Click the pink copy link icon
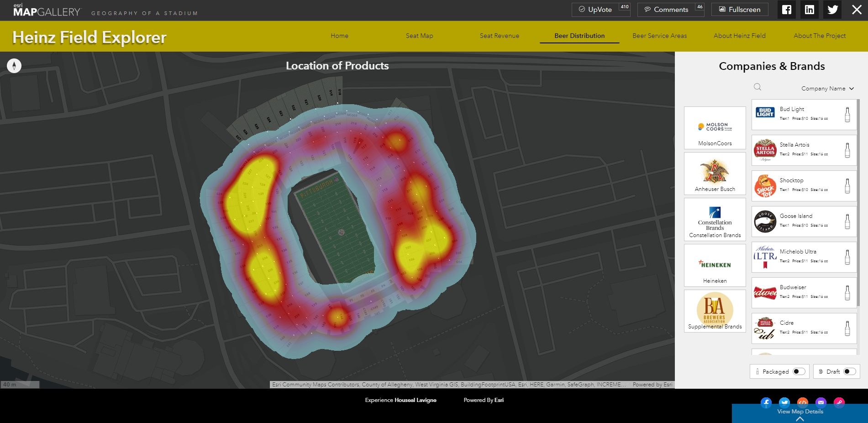Image resolution: width=868 pixels, height=423 pixels. (x=839, y=402)
